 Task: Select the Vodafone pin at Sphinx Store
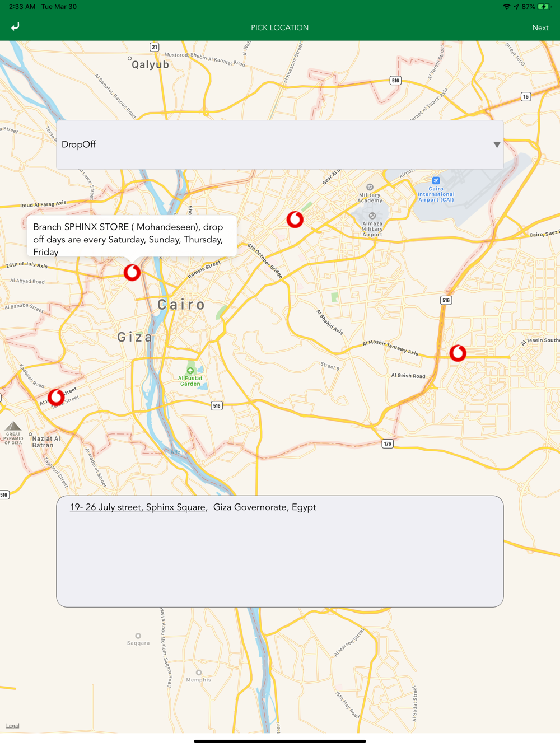[132, 272]
